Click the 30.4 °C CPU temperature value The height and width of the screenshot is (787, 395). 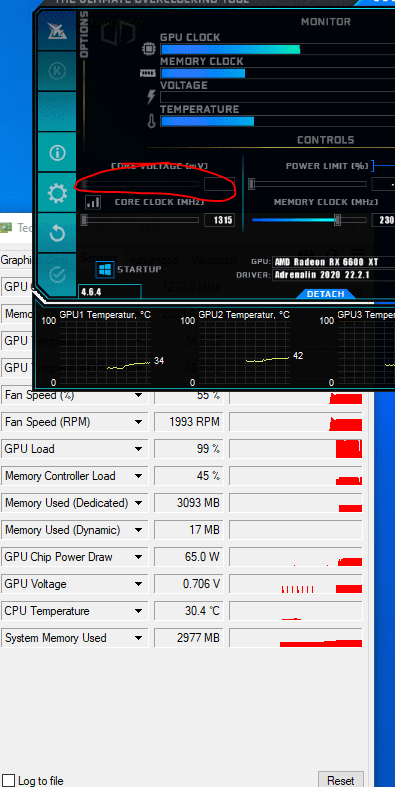[x=189, y=612]
